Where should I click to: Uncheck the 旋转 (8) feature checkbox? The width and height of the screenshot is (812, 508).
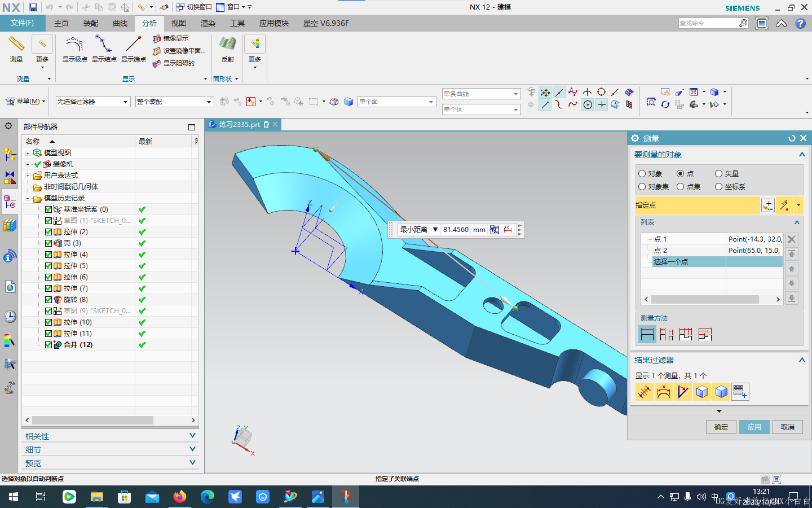(x=48, y=300)
